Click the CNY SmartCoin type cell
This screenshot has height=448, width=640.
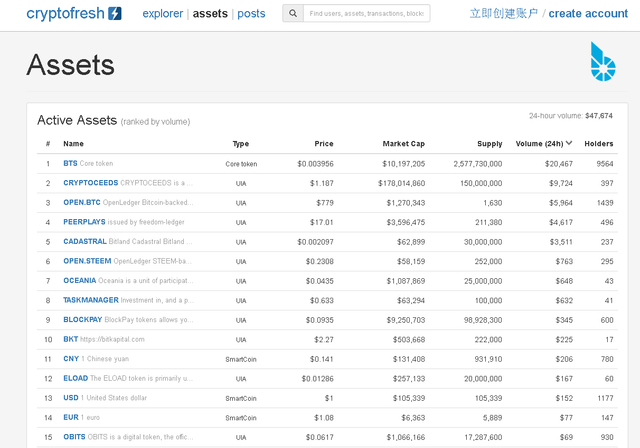[241, 359]
